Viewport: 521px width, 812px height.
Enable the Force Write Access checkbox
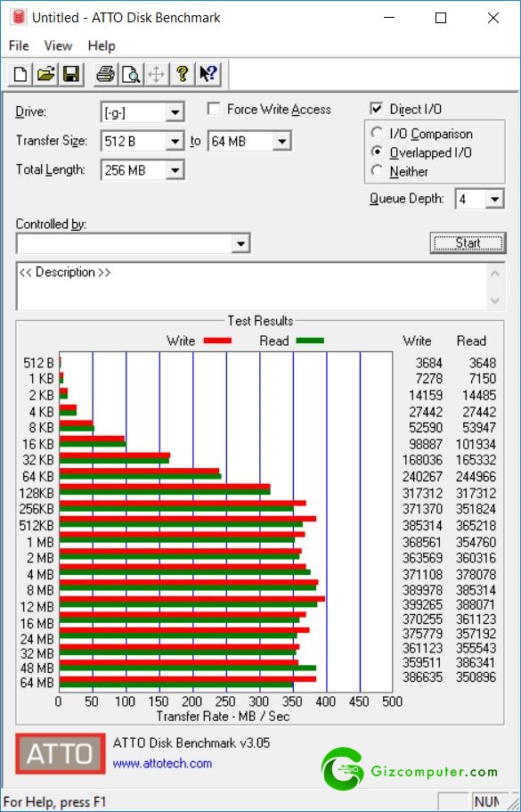213,110
